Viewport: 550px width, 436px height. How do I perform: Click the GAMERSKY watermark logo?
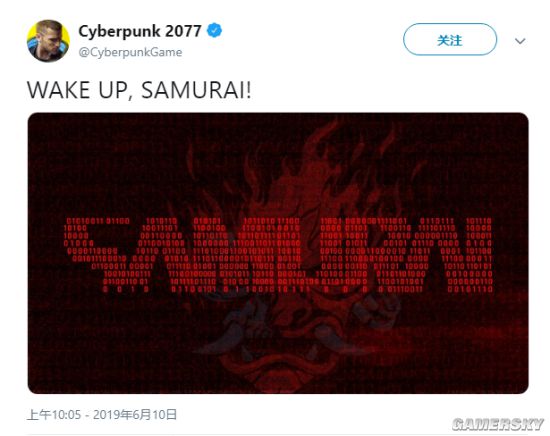point(498,424)
